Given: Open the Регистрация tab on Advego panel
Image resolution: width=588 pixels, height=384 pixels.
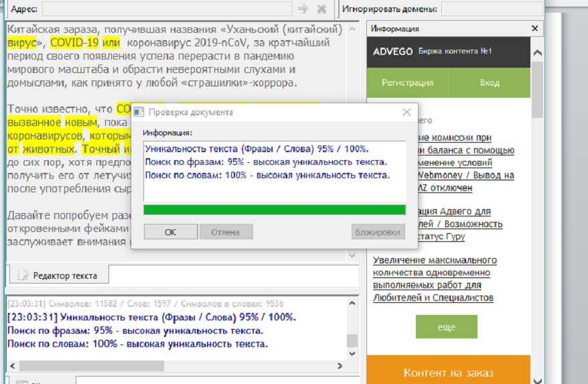Looking at the screenshot, I should 407,83.
